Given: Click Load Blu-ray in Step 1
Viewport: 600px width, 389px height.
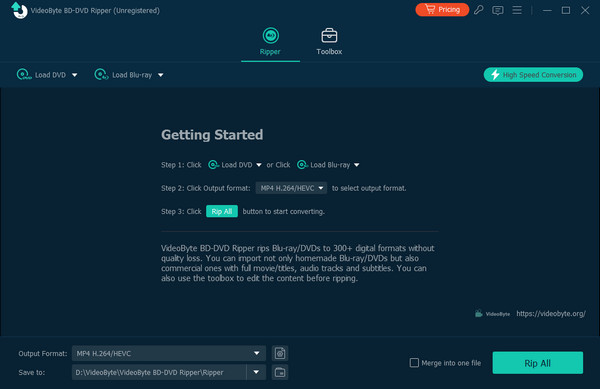Looking at the screenshot, I should tap(324, 165).
